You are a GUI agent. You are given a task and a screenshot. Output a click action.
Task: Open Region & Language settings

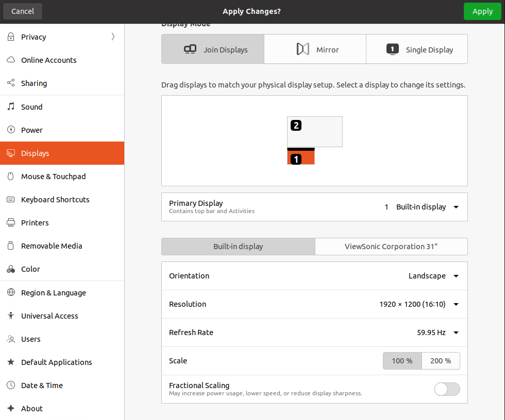click(x=62, y=293)
